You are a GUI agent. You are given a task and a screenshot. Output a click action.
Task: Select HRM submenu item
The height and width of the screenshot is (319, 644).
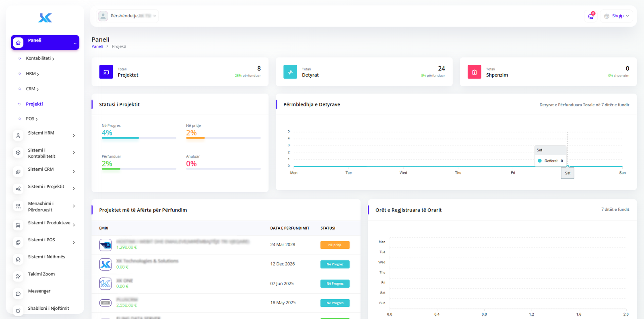[32, 74]
